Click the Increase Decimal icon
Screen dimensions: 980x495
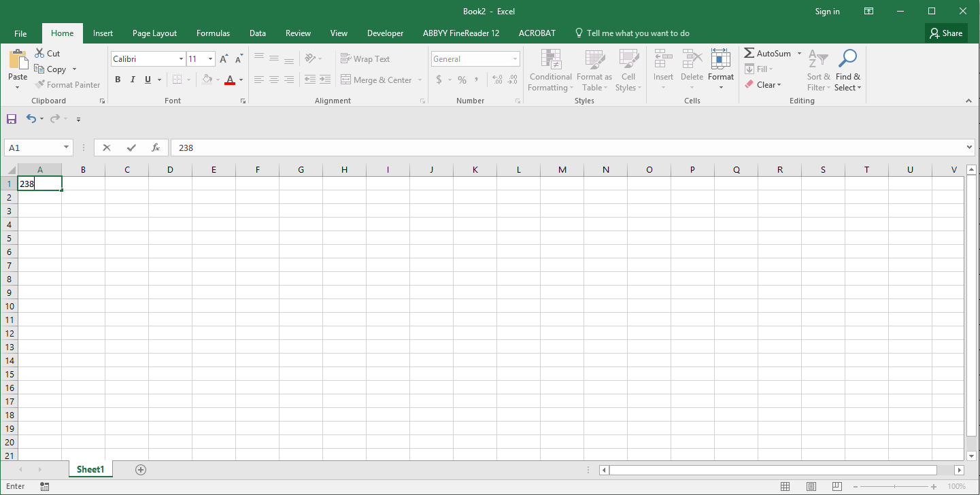click(x=496, y=80)
